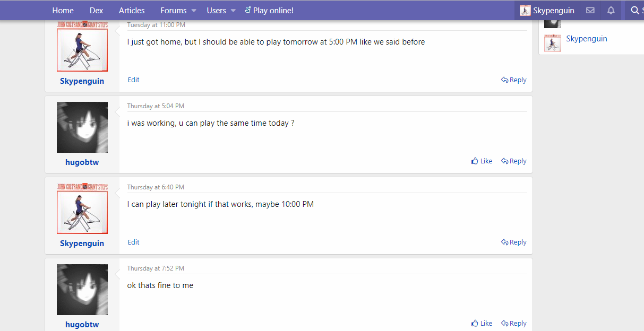Viewport: 644px width, 331px height.
Task: Open the Skypenguin account menu
Action: [x=547, y=11]
